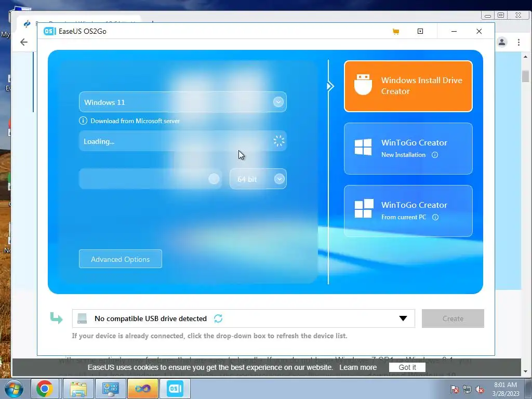Select Windows Install Drive Creator mode

tap(408, 86)
